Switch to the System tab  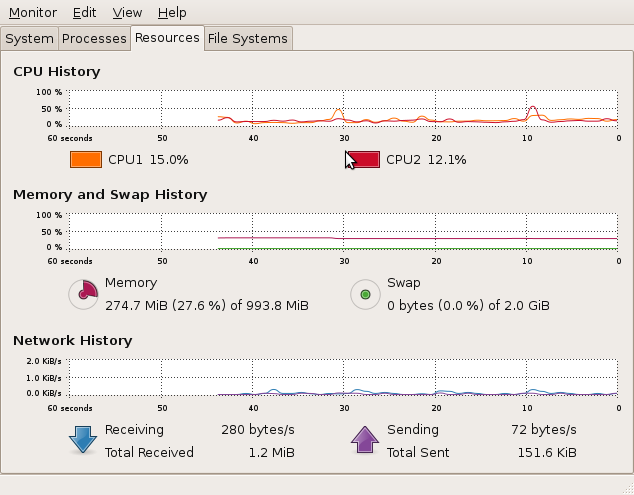coord(30,39)
